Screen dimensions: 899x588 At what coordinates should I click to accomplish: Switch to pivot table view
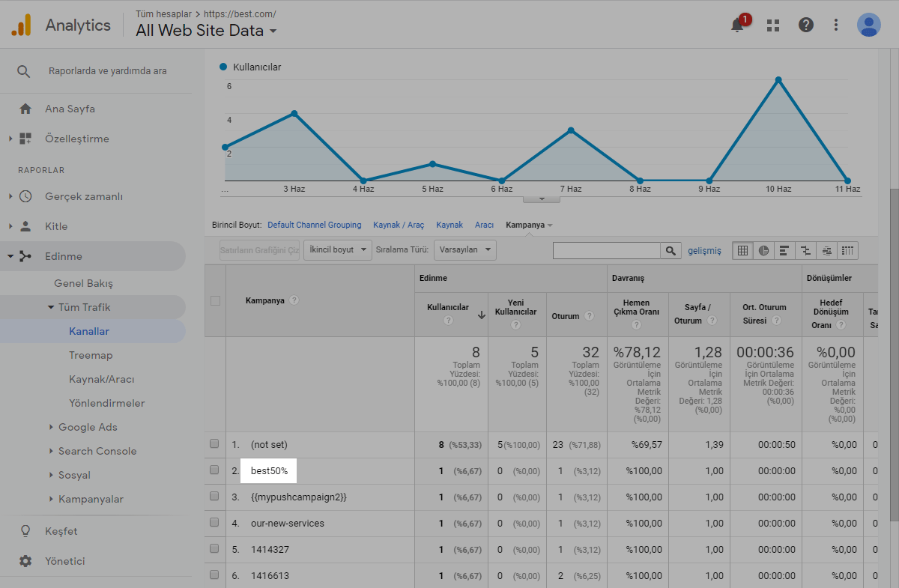[x=847, y=250]
